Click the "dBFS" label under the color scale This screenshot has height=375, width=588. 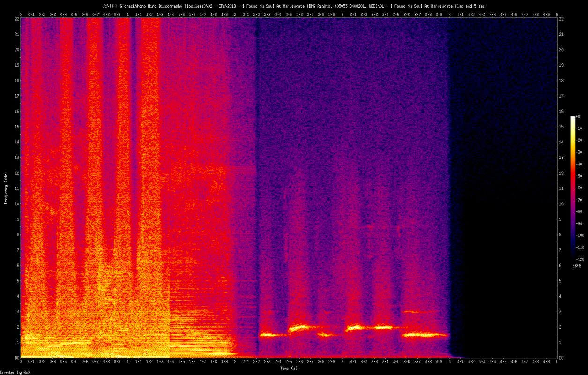point(577,266)
